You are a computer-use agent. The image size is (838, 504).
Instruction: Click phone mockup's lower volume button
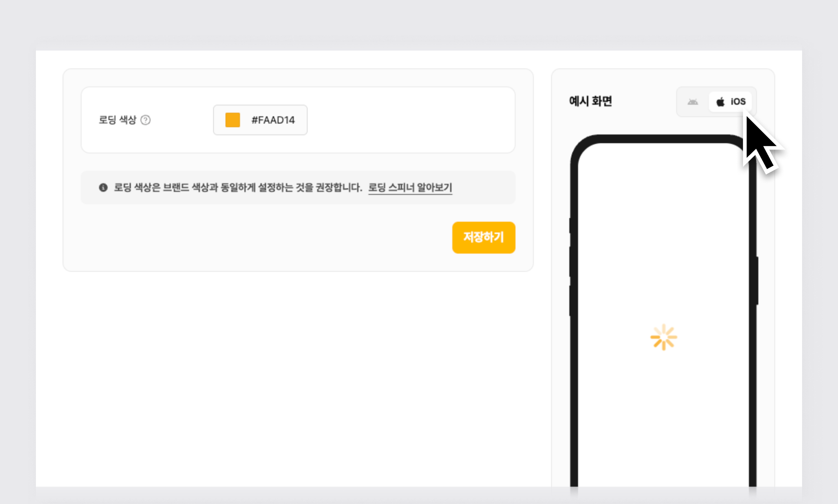(x=571, y=301)
